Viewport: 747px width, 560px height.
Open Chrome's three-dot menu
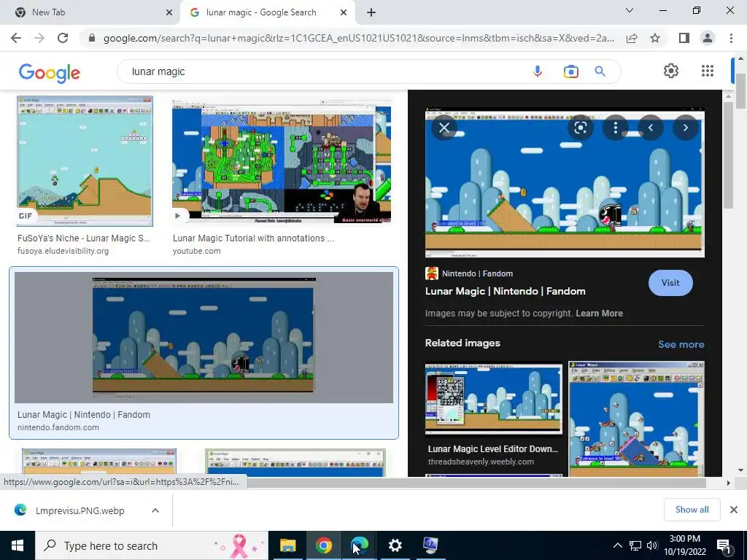731,38
